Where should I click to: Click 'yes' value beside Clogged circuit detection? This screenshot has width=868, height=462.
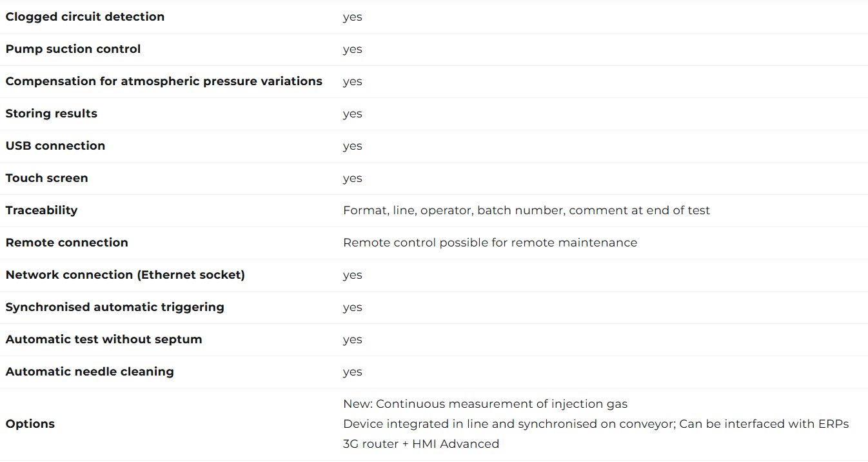pyautogui.click(x=352, y=17)
